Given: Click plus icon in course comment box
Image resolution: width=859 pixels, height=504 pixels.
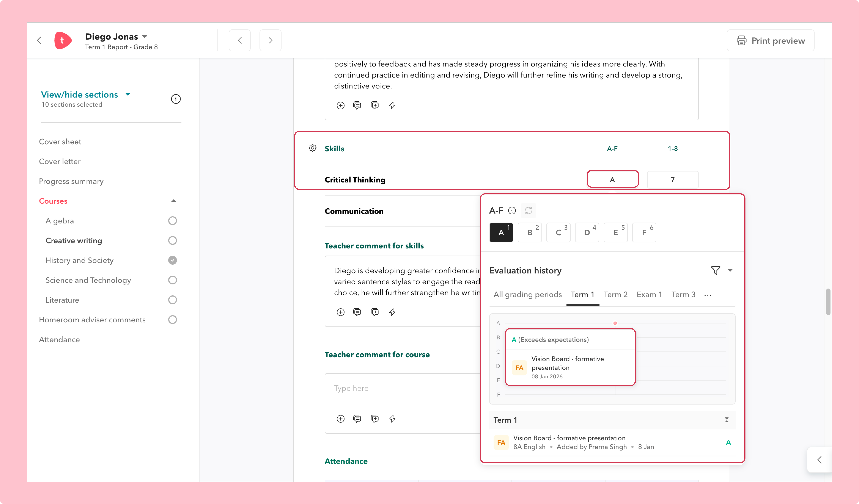Looking at the screenshot, I should [x=341, y=419].
